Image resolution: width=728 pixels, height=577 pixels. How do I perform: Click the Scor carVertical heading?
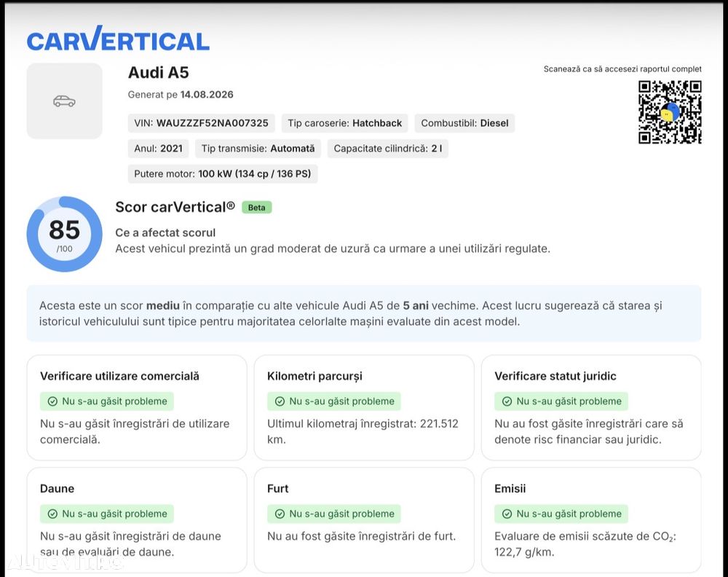coord(175,207)
